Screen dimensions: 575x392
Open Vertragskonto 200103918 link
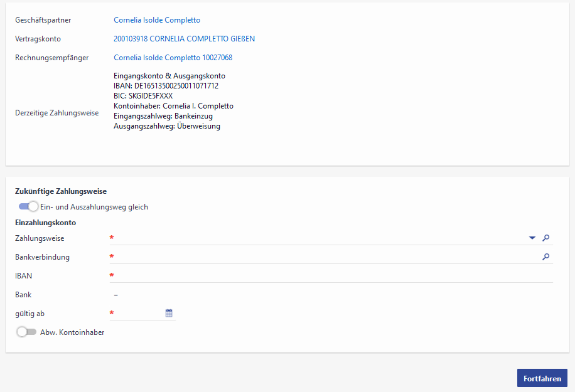(x=184, y=39)
